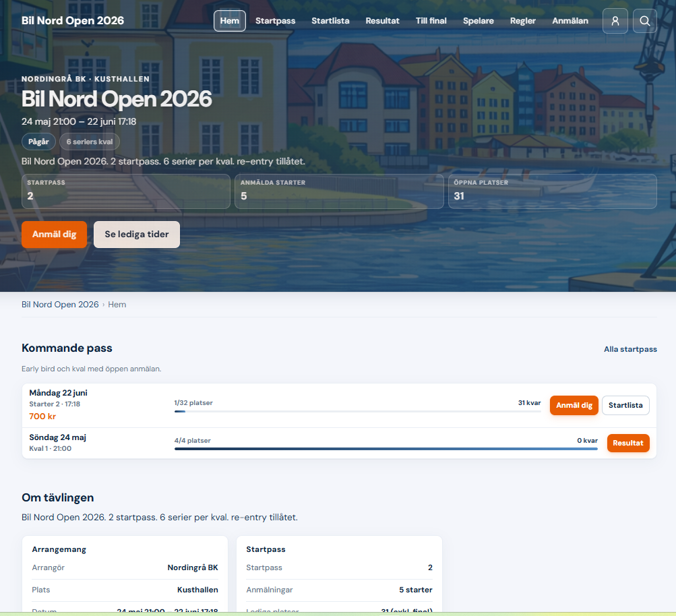Click Anmäl dig for Måndag 22 juni

(x=574, y=405)
